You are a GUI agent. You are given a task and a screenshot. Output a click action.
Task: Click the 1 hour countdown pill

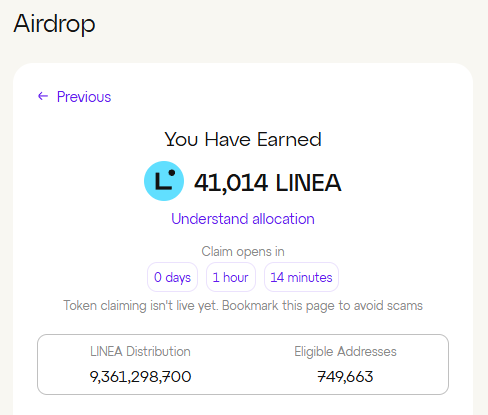pos(231,277)
